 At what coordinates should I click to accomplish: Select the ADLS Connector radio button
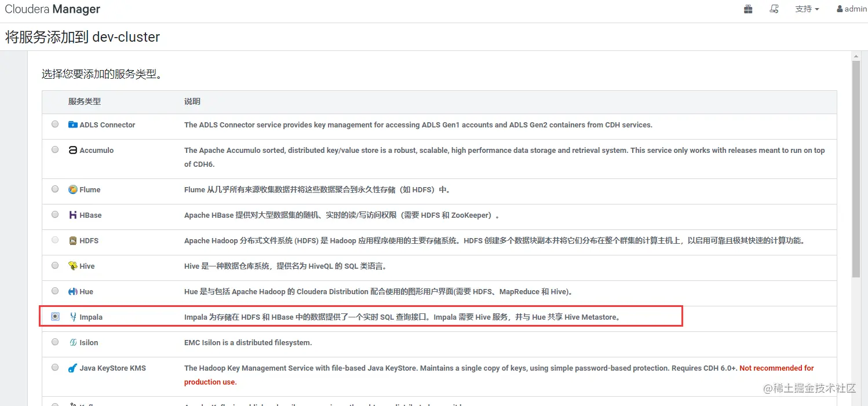[x=55, y=124]
